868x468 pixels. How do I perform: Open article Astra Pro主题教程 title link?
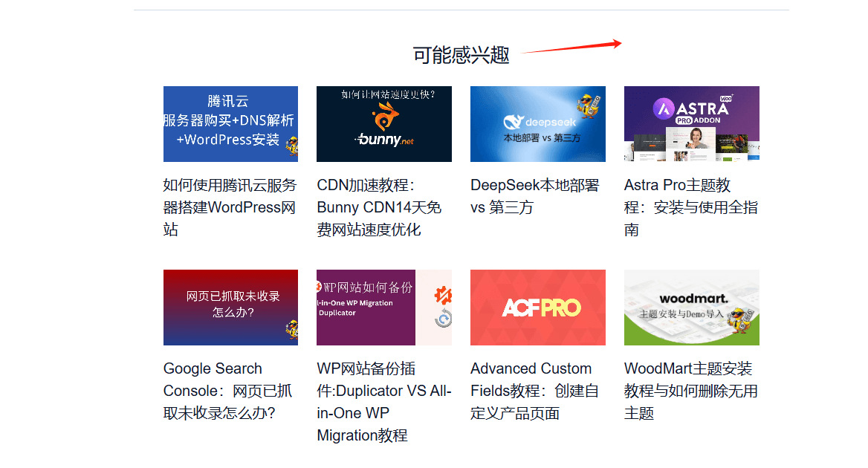(x=691, y=207)
